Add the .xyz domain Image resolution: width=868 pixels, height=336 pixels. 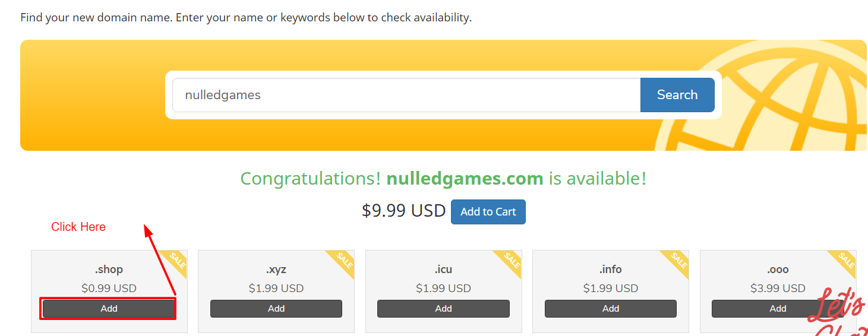tap(276, 309)
